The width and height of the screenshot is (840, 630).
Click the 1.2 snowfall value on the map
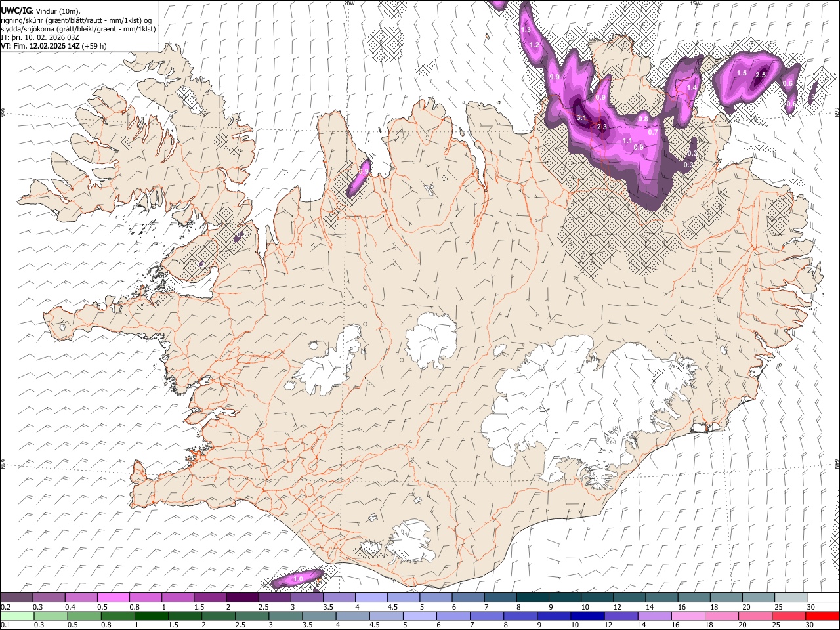point(534,45)
